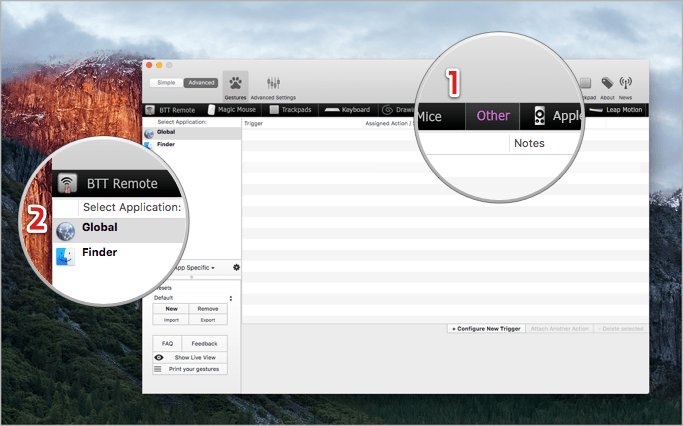683x426 pixels.
Task: Select the Drawings tab
Action: click(x=397, y=110)
